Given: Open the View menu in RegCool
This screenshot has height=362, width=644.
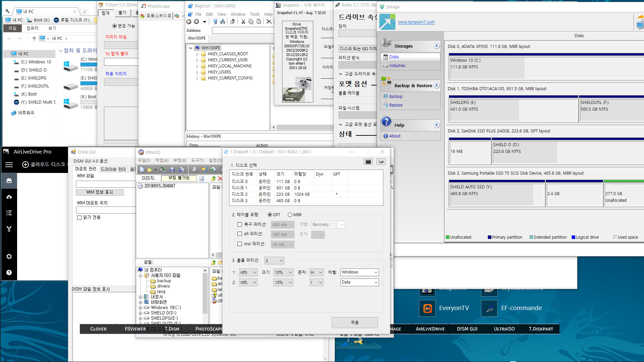Looking at the screenshot, I should pyautogui.click(x=221, y=14).
